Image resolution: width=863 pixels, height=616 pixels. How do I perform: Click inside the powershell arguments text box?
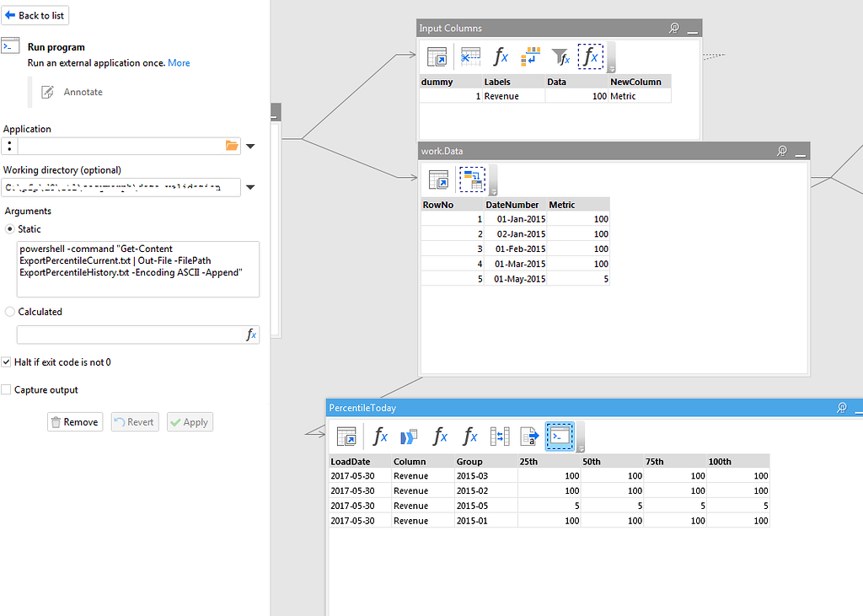point(138,269)
